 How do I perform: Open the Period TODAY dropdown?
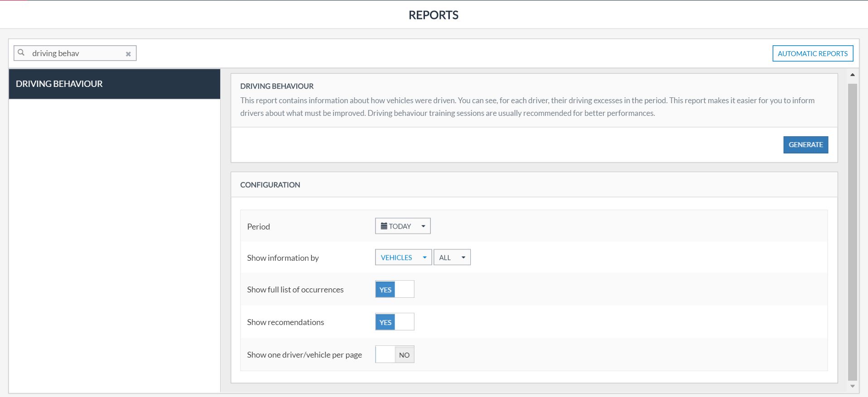402,226
